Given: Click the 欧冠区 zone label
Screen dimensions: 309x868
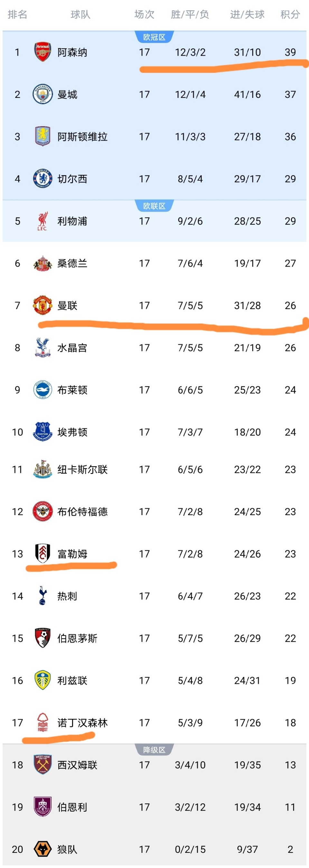Looking at the screenshot, I should [x=154, y=37].
